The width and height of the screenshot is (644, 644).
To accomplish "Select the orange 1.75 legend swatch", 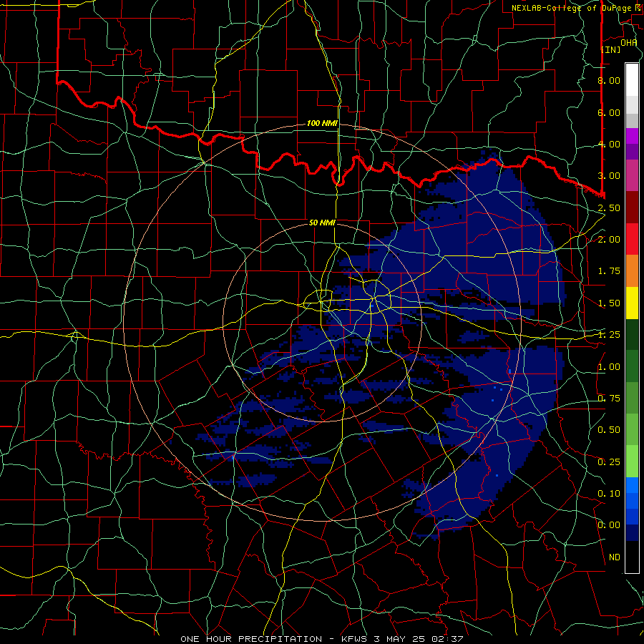I will point(632,271).
